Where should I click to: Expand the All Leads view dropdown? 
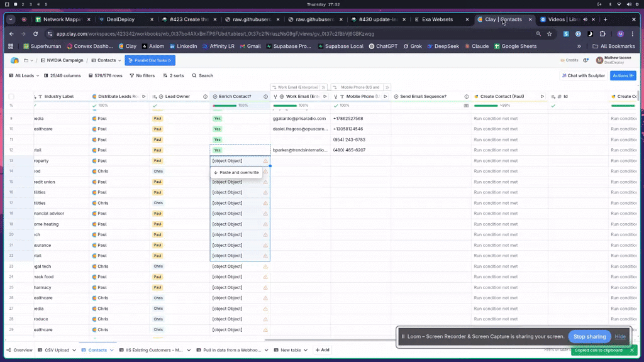[24, 75]
